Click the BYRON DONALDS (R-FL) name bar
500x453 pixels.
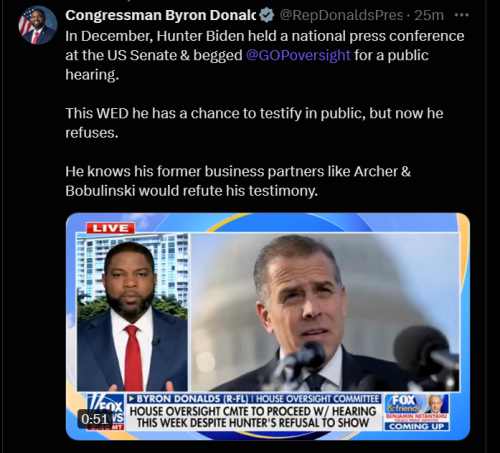click(253, 399)
